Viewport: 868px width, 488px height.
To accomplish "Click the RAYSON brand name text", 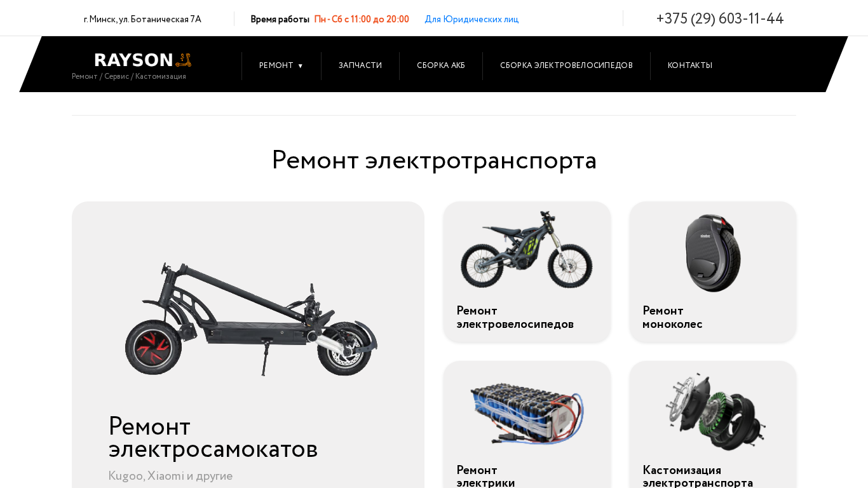I will [133, 60].
